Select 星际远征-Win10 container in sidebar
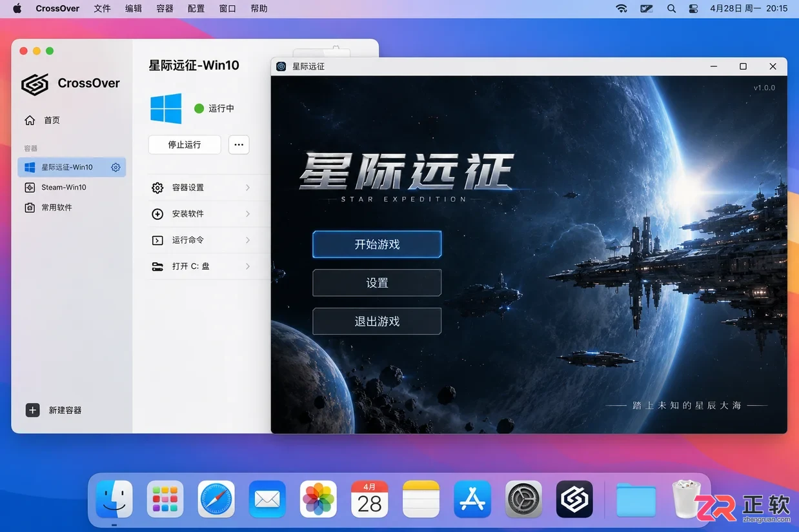This screenshot has height=532, width=799. [x=72, y=167]
